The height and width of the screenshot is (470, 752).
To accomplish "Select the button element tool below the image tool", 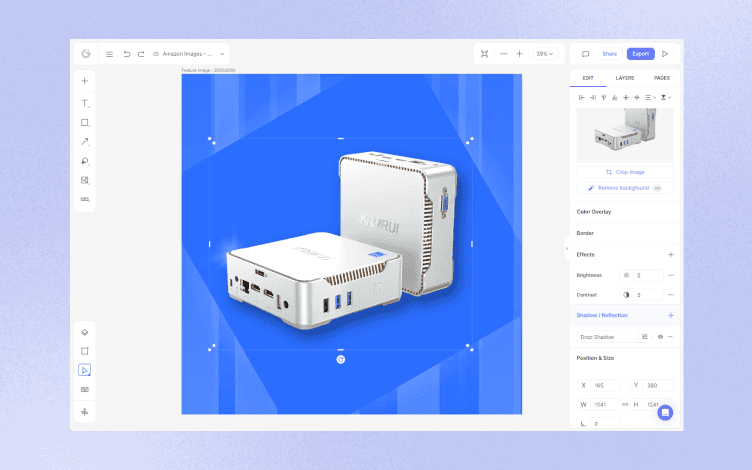I will point(84,199).
